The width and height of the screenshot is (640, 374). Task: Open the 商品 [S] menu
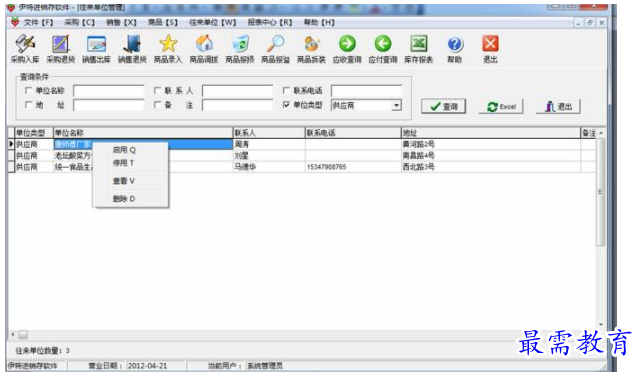pos(163,22)
